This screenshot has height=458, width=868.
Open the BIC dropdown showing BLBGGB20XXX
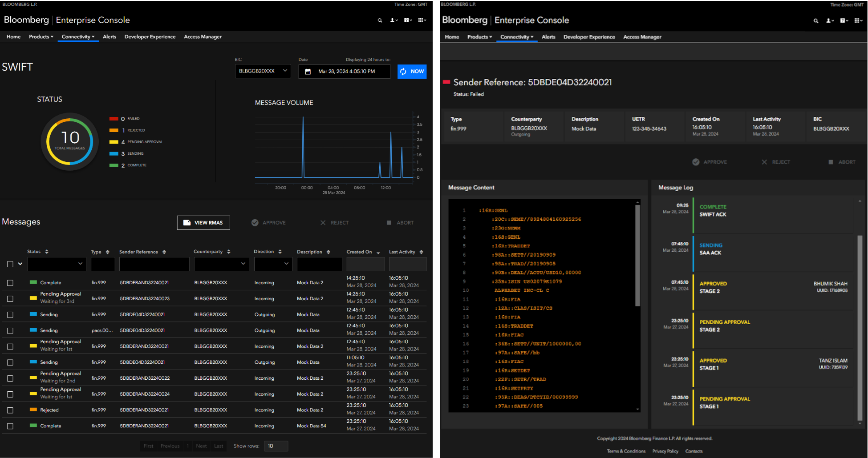point(263,71)
